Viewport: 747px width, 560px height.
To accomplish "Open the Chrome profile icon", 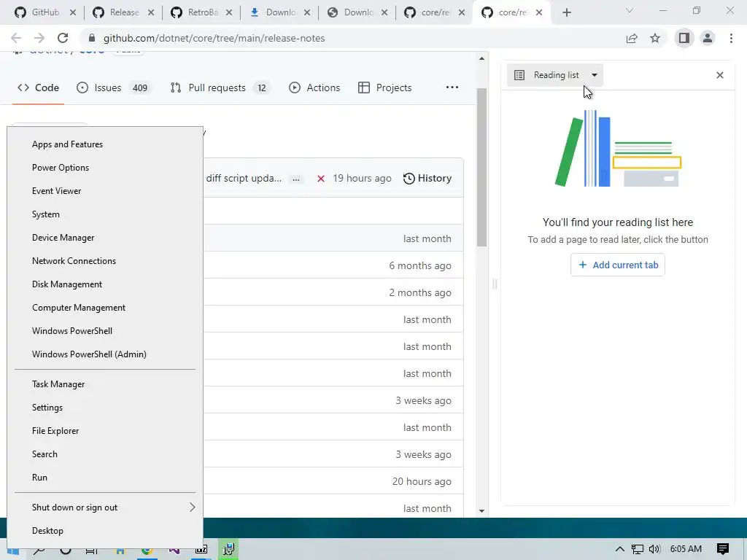I will [x=708, y=38].
